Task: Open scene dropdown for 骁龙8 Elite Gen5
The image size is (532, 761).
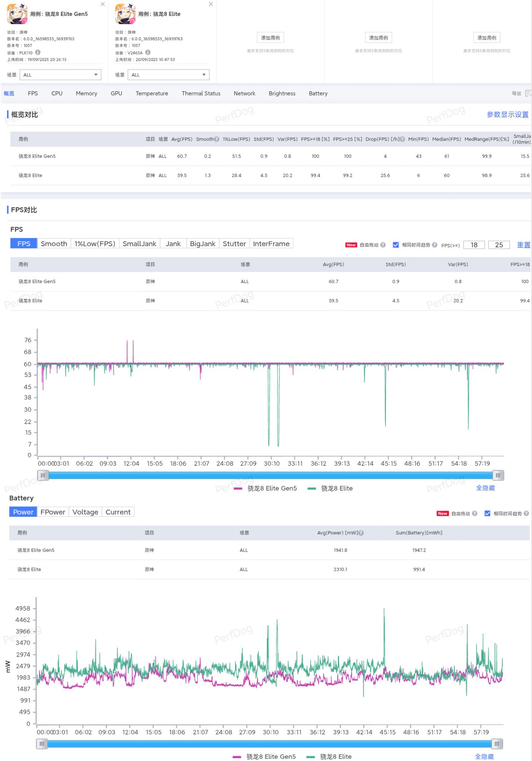Action: tap(61, 75)
